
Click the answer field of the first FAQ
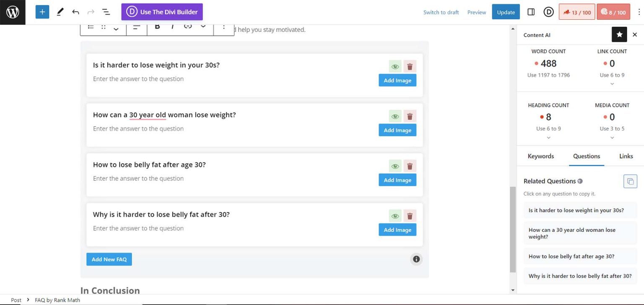coord(138,79)
